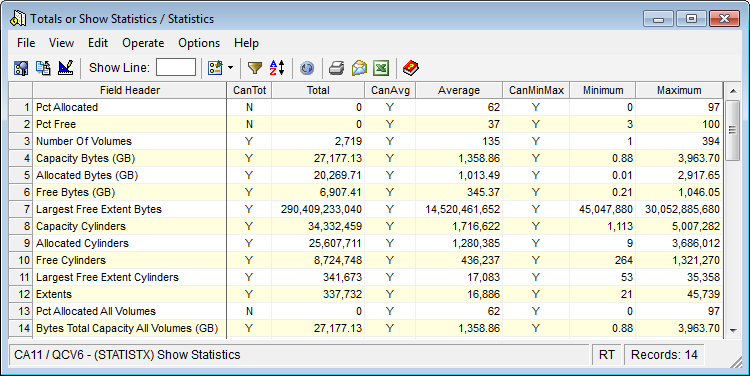Viewport: 750px width, 376px height.
Task: Click the Minimum column header
Action: point(603,90)
